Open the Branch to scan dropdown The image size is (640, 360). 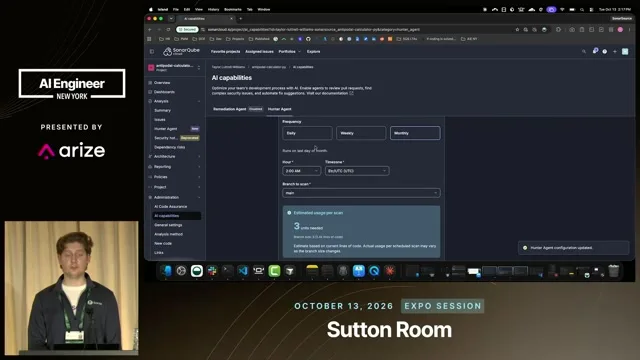point(361,193)
